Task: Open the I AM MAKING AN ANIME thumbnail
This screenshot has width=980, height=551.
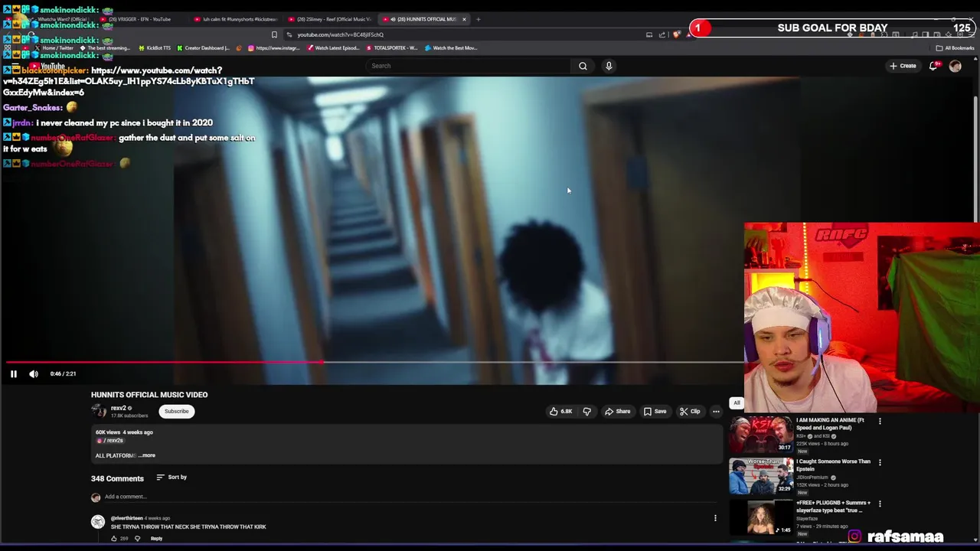Action: (x=760, y=435)
